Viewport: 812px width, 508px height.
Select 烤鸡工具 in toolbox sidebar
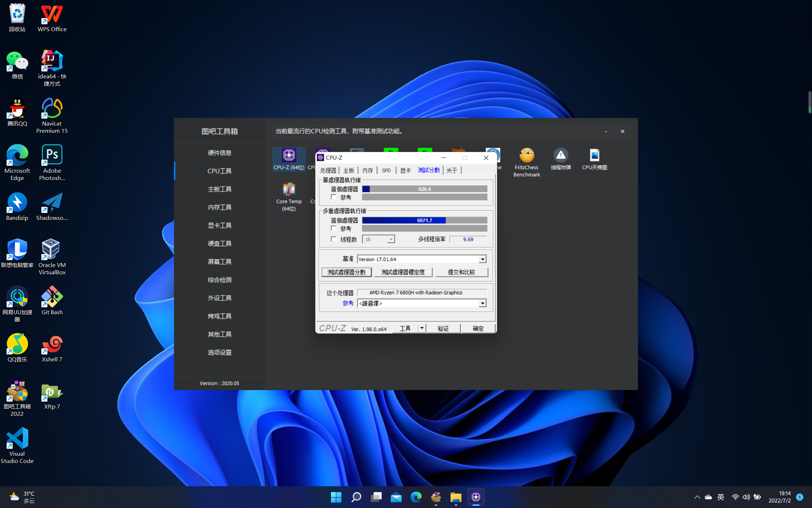tap(220, 316)
